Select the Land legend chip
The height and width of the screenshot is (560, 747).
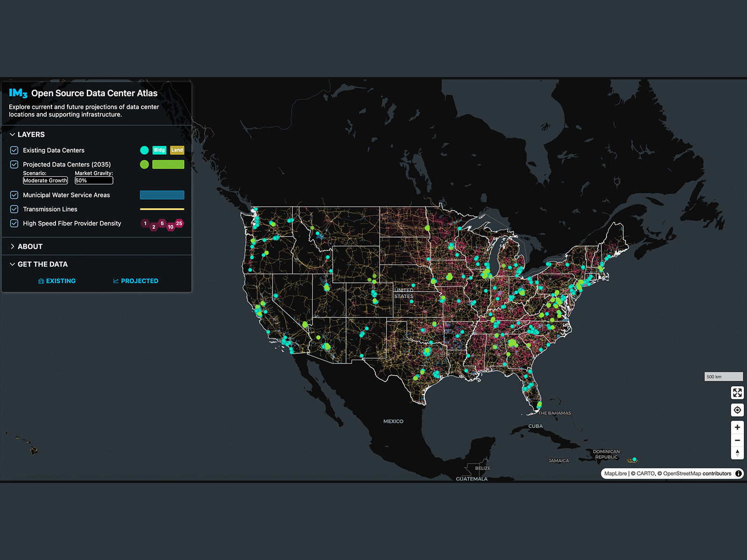coord(177,150)
